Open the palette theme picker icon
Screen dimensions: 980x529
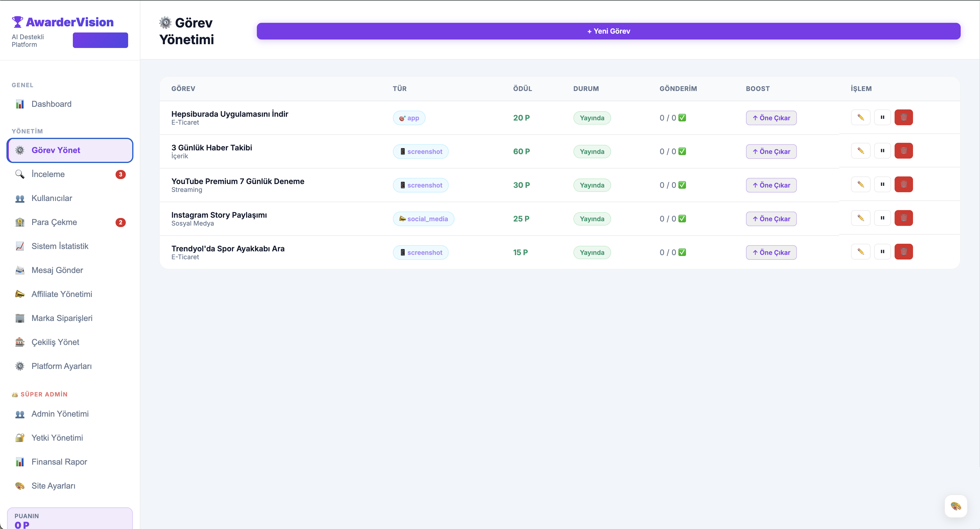point(956,506)
